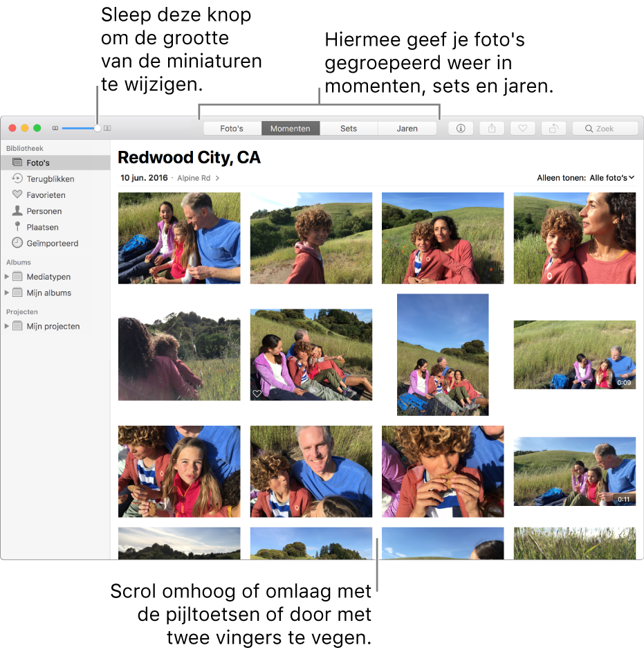Open Plaatsen in the sidebar
This screenshot has height=652, width=644.
pos(42,227)
